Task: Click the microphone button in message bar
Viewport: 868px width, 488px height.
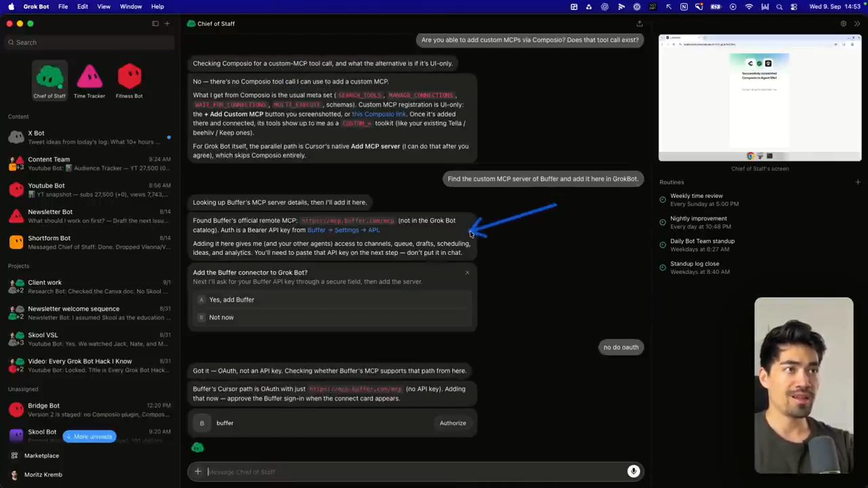Action: pyautogui.click(x=633, y=472)
